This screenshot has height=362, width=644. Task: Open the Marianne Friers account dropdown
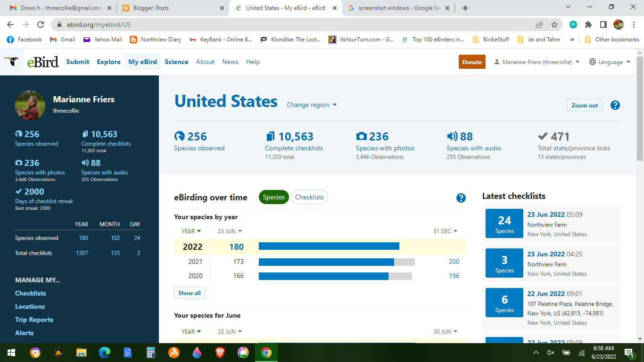(x=537, y=62)
